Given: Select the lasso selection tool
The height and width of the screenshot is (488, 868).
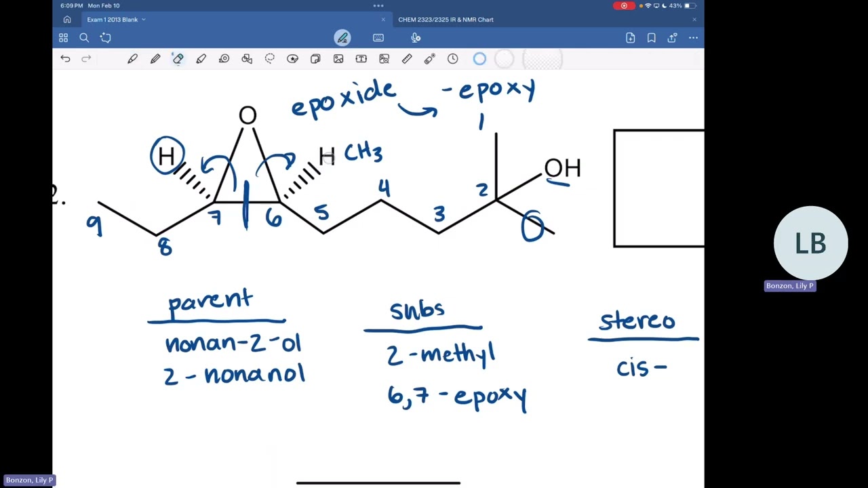Looking at the screenshot, I should 270,59.
